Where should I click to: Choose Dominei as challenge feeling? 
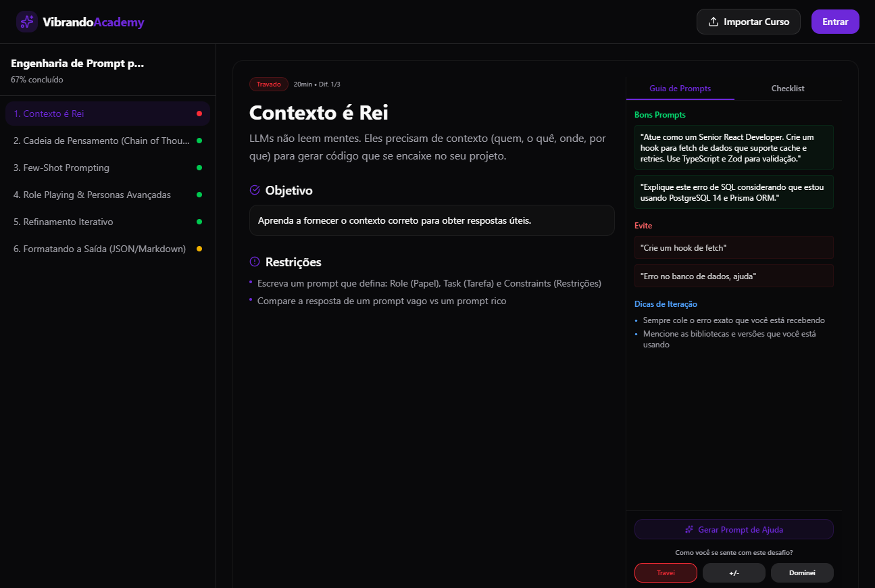click(802, 573)
